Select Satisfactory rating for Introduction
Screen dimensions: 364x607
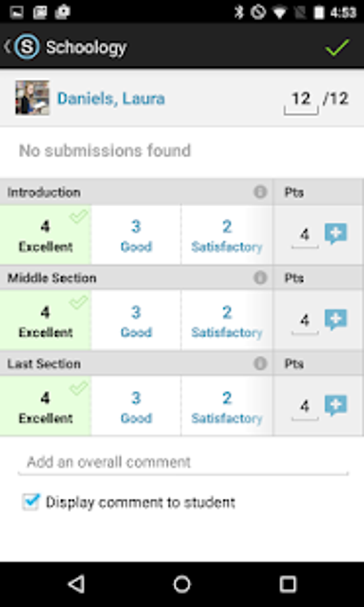pyautogui.click(x=227, y=235)
